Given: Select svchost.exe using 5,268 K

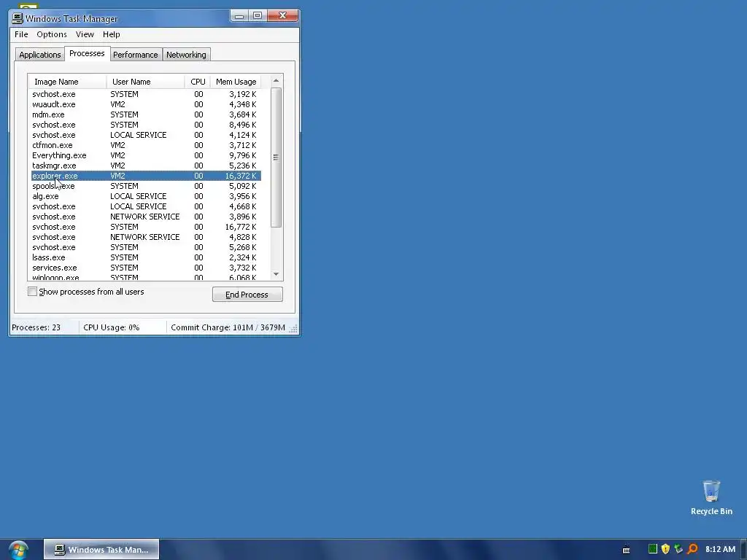Looking at the screenshot, I should [146, 247].
